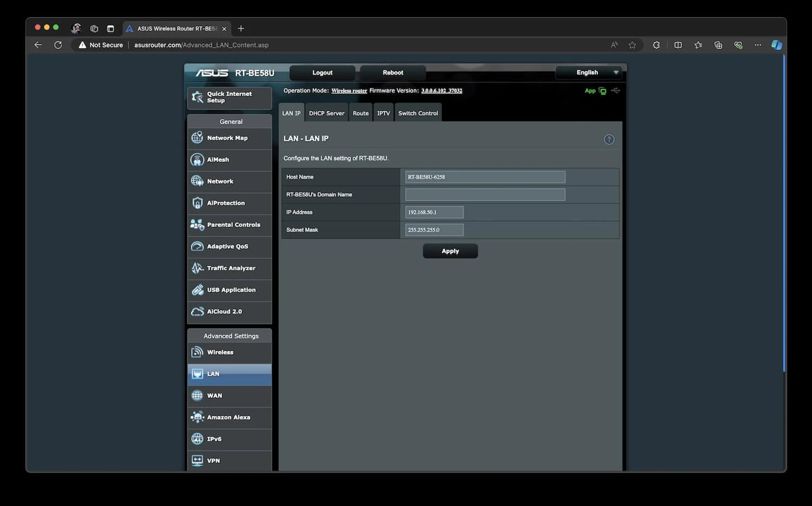The image size is (812, 506).
Task: Select ASUS Wireless Router browser tab
Action: [x=177, y=29]
